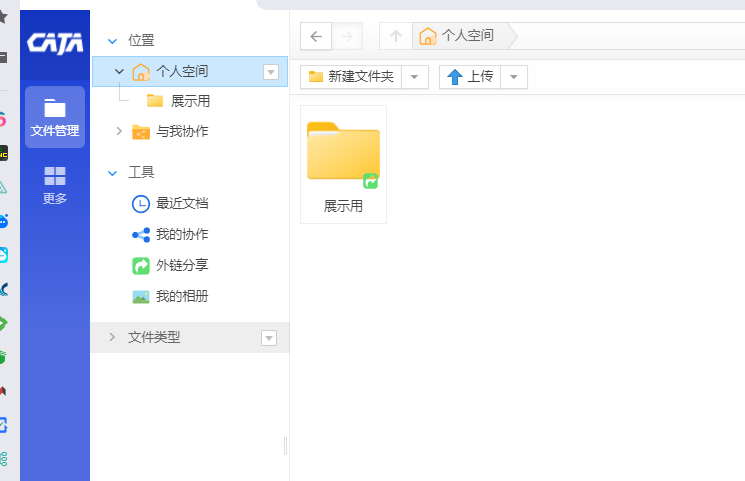The image size is (745, 481).
Task: Click the 新建文件夹 button
Action: [x=351, y=77]
